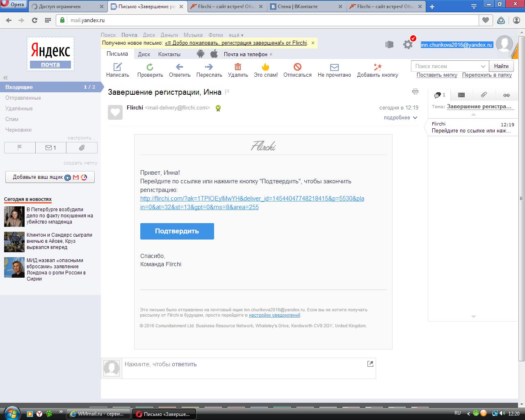Screen dimensions: 525x420
Task: Open the new-letter notification link from Flirchi
Action: pos(236,43)
